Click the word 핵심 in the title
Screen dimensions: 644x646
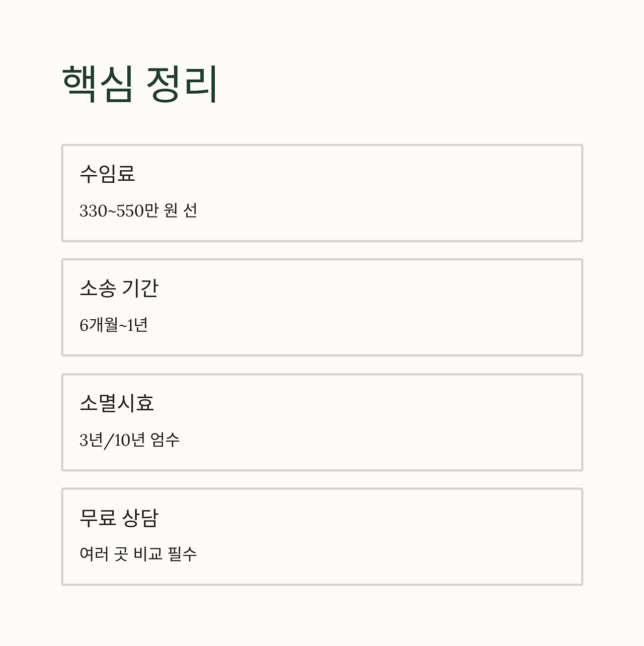(x=98, y=84)
